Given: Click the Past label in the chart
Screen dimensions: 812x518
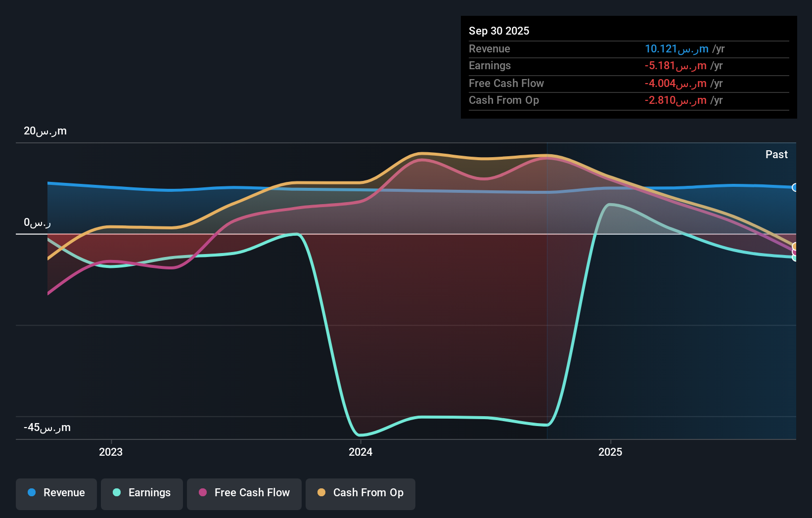Looking at the screenshot, I should (776, 155).
